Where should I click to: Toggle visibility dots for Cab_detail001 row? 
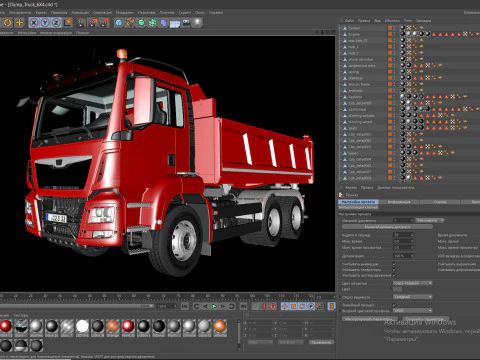[394, 134]
